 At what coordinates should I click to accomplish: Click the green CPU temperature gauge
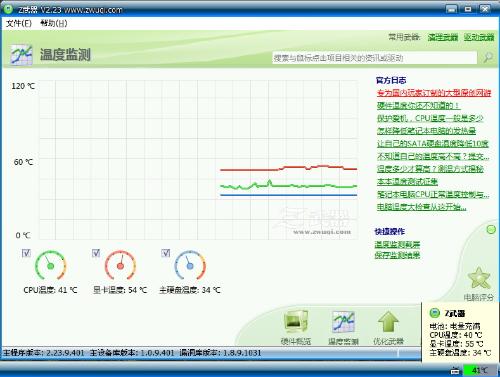(51, 266)
